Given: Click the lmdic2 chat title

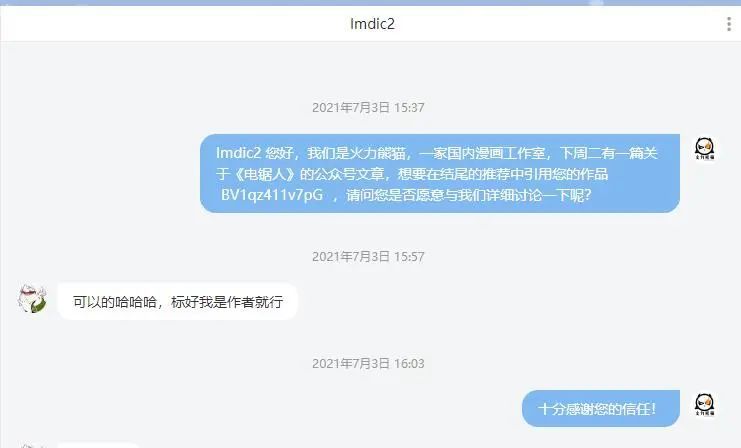Looking at the screenshot, I should (372, 24).
